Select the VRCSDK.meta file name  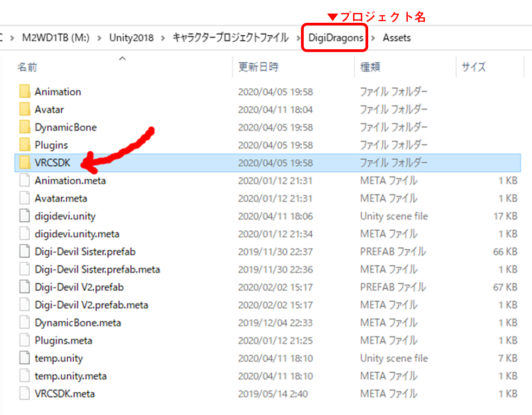pos(65,394)
